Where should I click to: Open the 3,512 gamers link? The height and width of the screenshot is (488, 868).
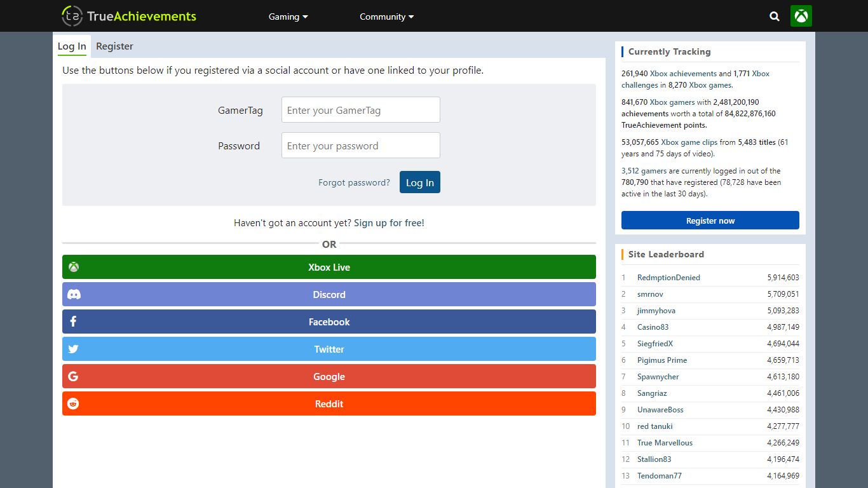coord(644,171)
